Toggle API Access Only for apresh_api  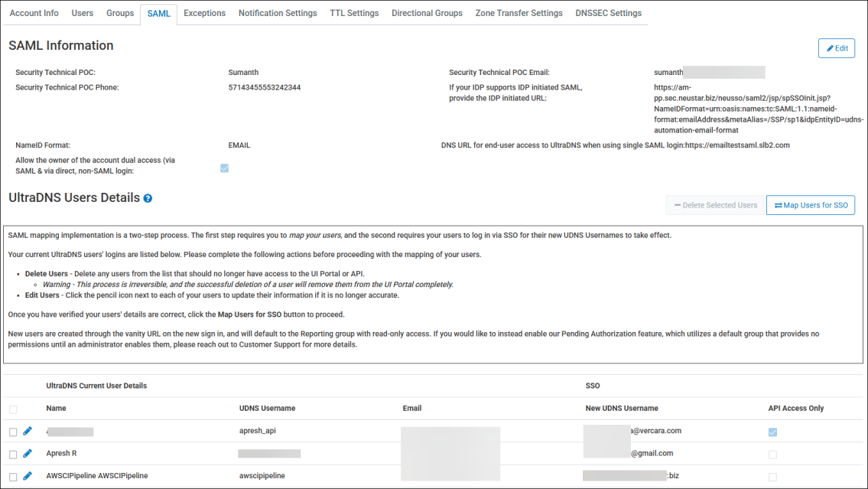click(772, 432)
